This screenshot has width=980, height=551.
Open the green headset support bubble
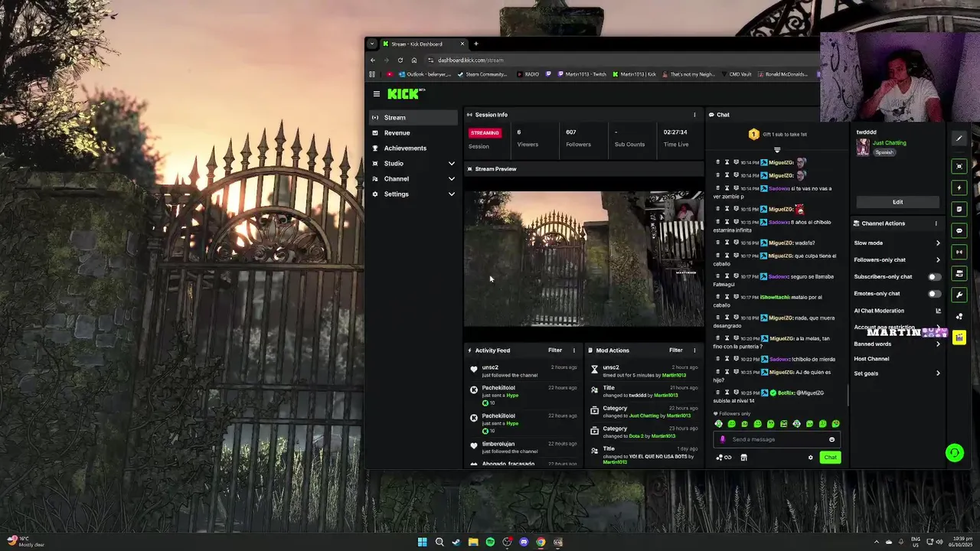point(954,453)
